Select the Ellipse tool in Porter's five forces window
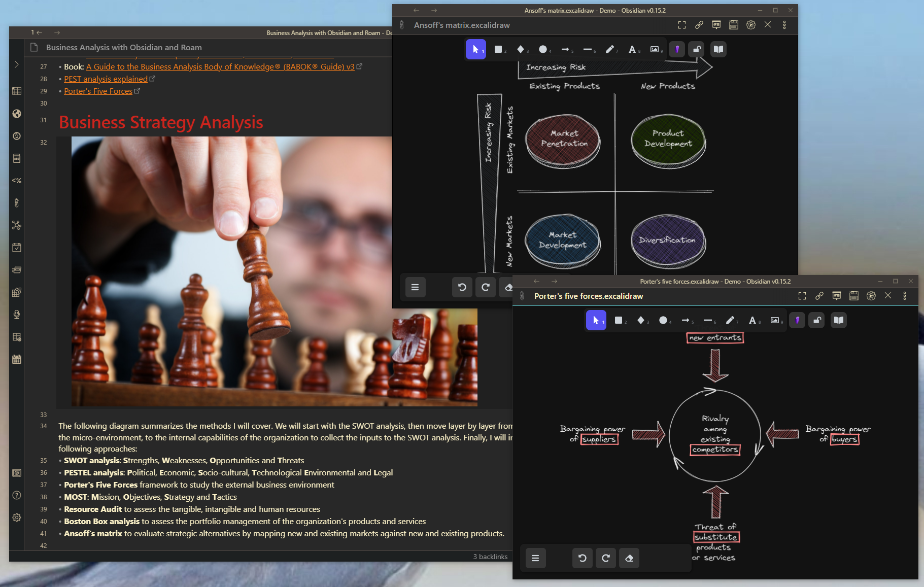 tap(663, 320)
